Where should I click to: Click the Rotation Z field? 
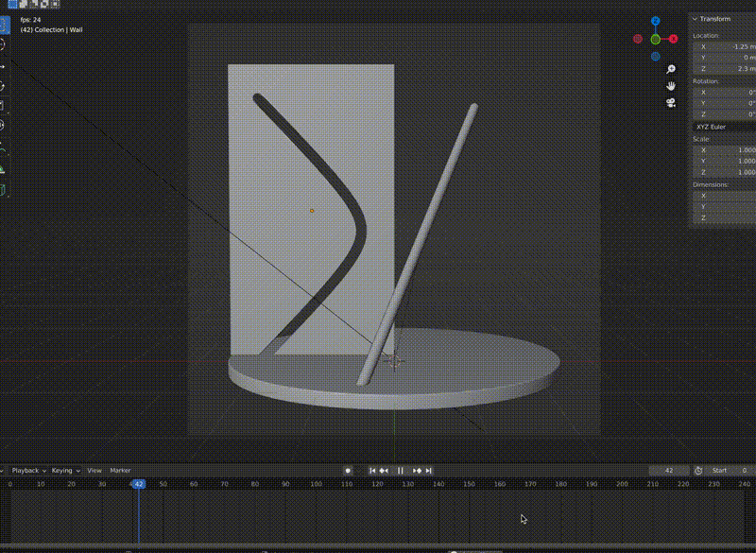[x=724, y=114]
